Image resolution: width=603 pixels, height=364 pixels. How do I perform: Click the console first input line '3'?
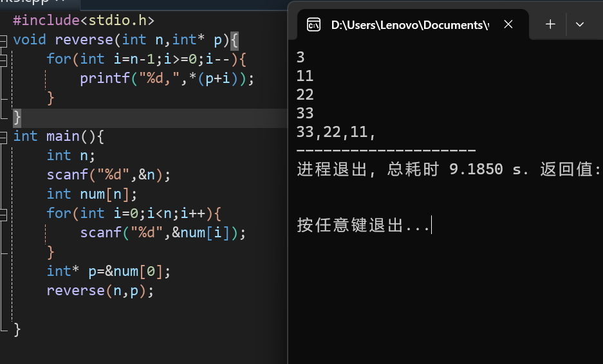tap(301, 58)
